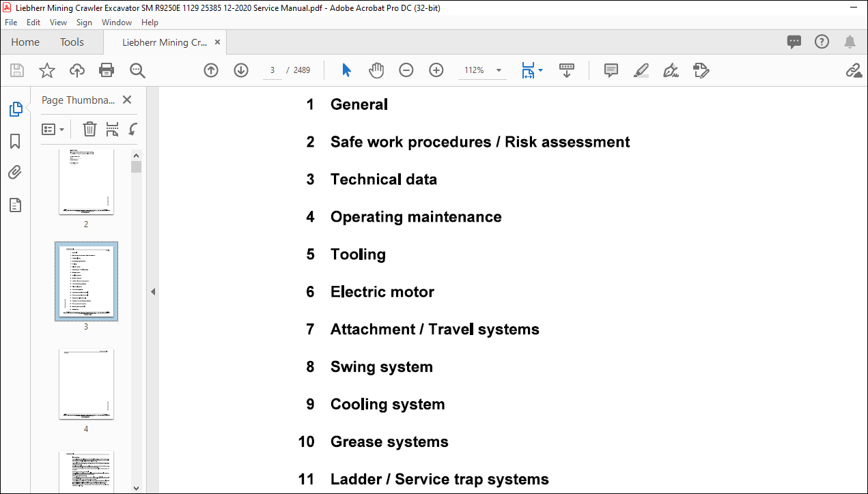The width and height of the screenshot is (868, 494).
Task: Go to the next page arrow
Action: coord(241,70)
